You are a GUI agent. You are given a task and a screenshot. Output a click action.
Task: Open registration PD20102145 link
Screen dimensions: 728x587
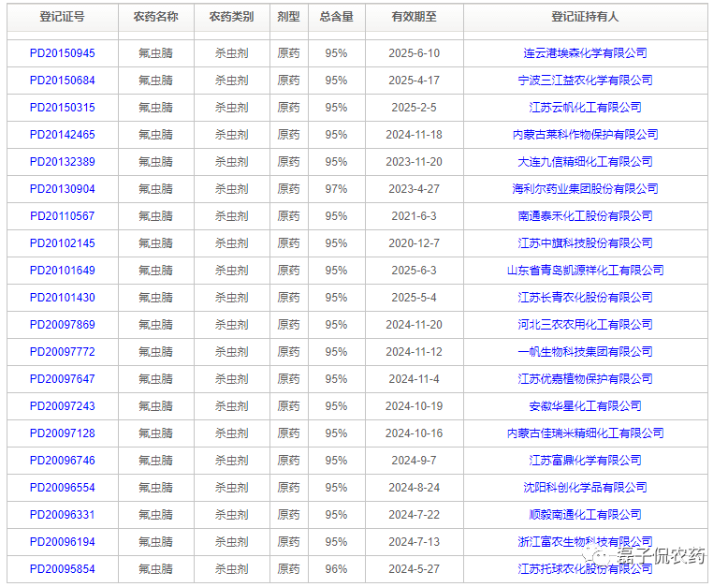click(x=62, y=243)
